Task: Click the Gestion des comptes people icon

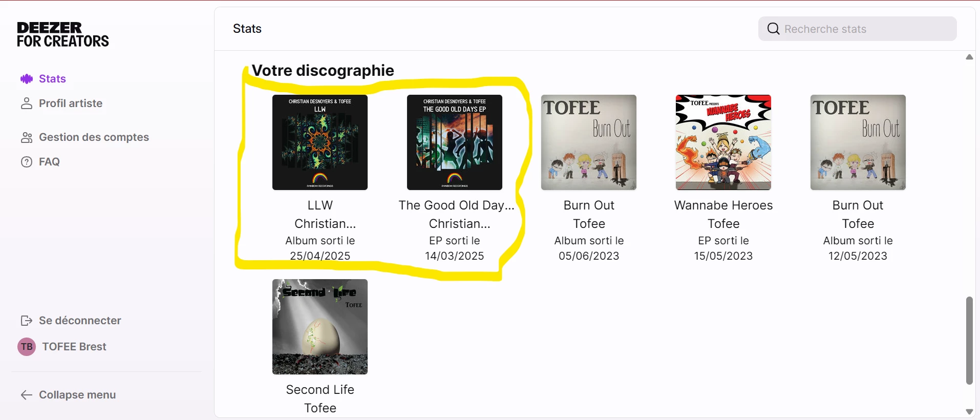Action: pyautogui.click(x=27, y=137)
